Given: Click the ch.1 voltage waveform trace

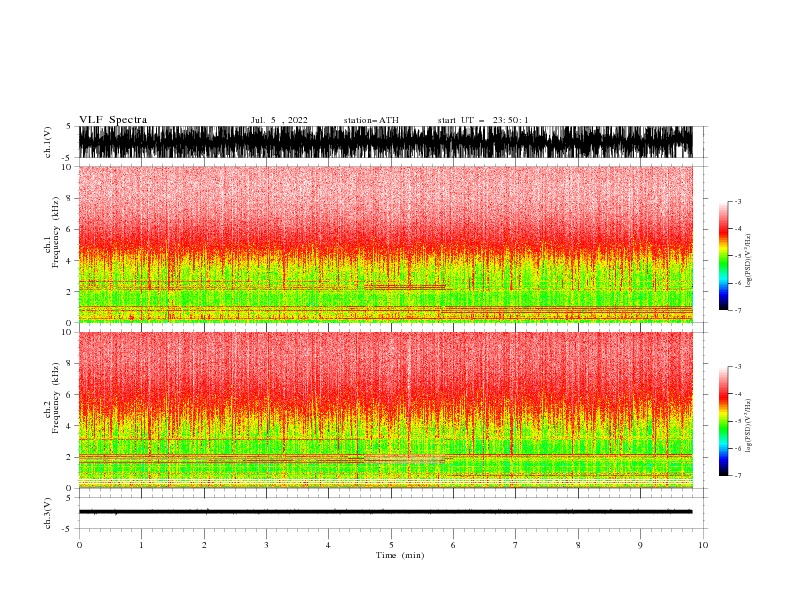Looking at the screenshot, I should [x=385, y=142].
